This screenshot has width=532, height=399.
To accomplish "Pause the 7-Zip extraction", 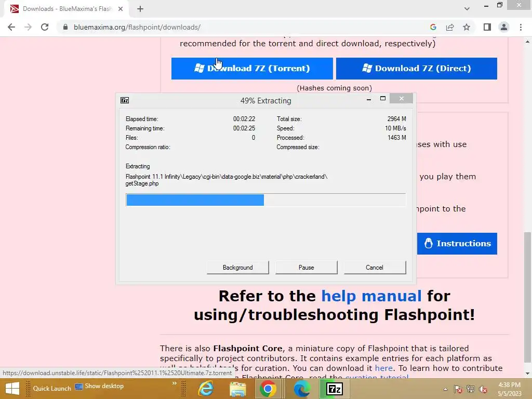I will click(306, 268).
